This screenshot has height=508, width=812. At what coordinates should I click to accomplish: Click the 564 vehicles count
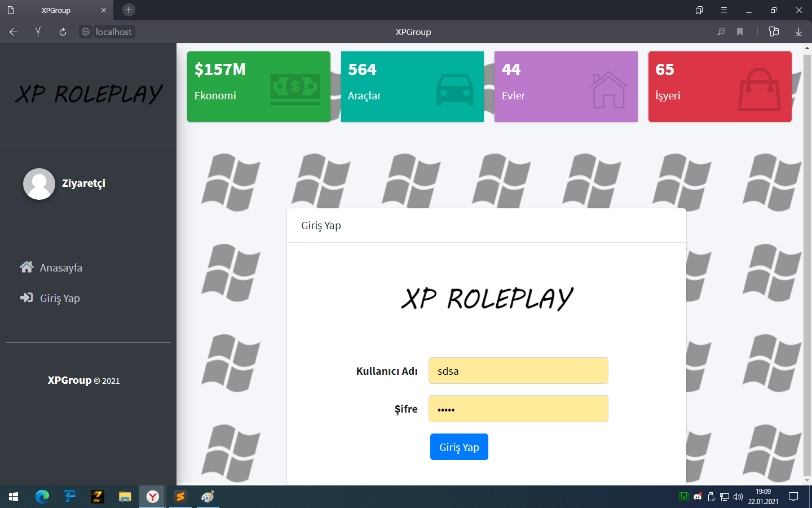pyautogui.click(x=362, y=69)
